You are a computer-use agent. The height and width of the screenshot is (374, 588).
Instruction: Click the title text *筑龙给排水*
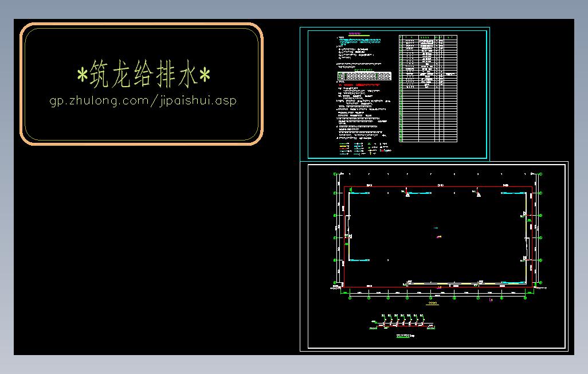click(144, 74)
